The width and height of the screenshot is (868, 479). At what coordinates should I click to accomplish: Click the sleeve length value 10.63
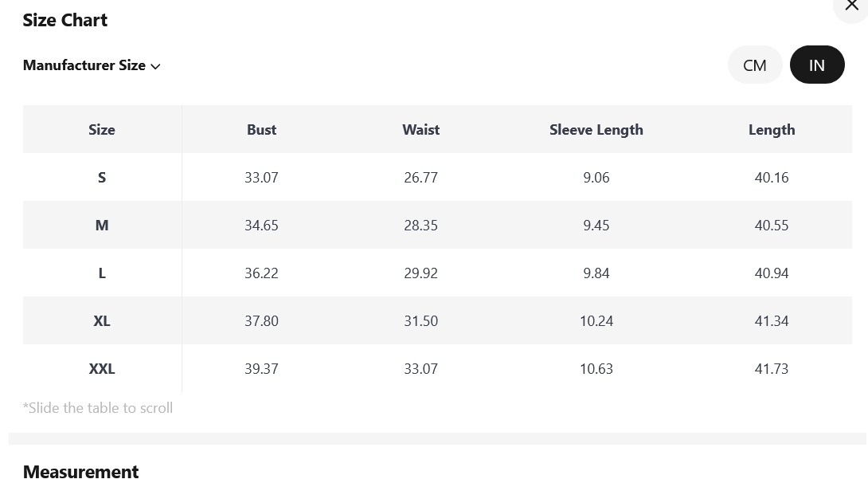point(596,369)
